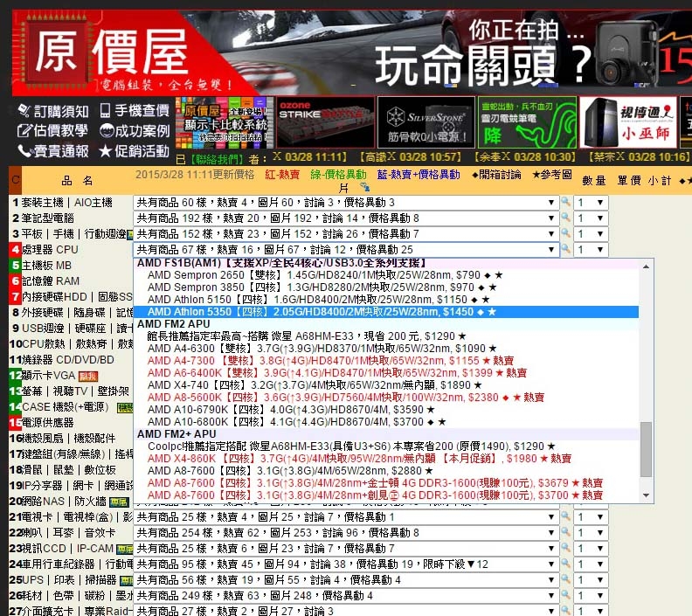Click magnifier icon for 電視卡 row
The width and height of the screenshot is (692, 616).
pyautogui.click(x=565, y=516)
